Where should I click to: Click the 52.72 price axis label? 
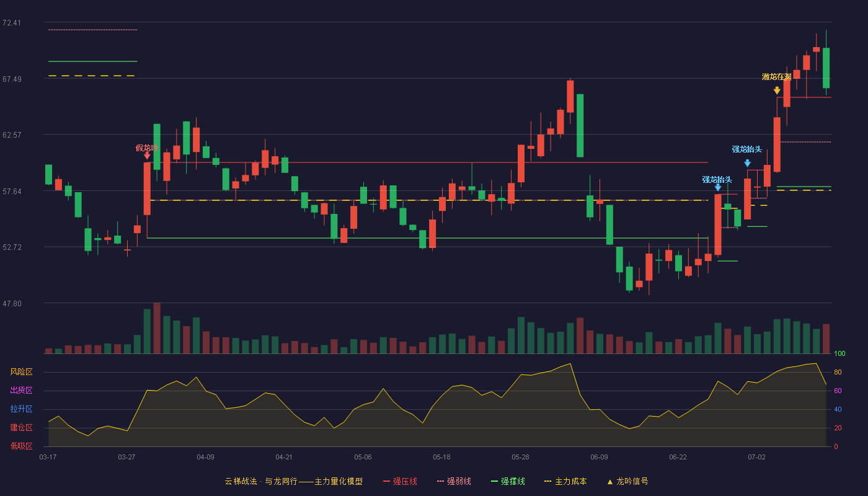coord(12,247)
